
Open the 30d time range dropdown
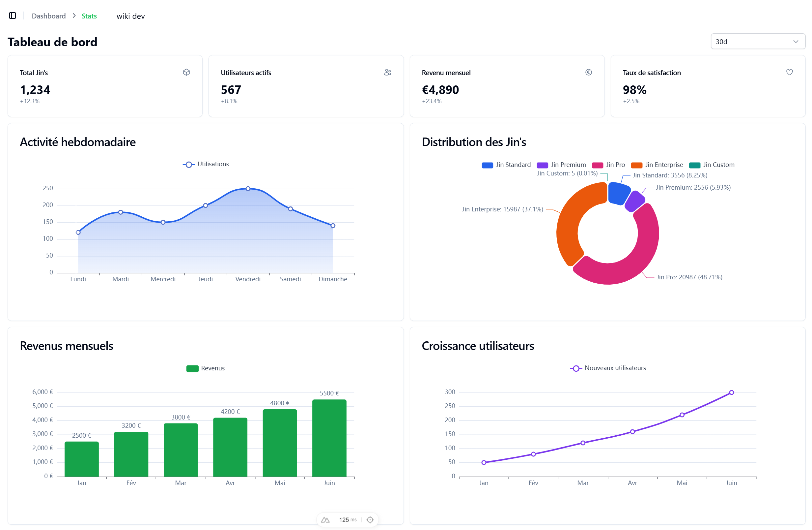pyautogui.click(x=758, y=41)
